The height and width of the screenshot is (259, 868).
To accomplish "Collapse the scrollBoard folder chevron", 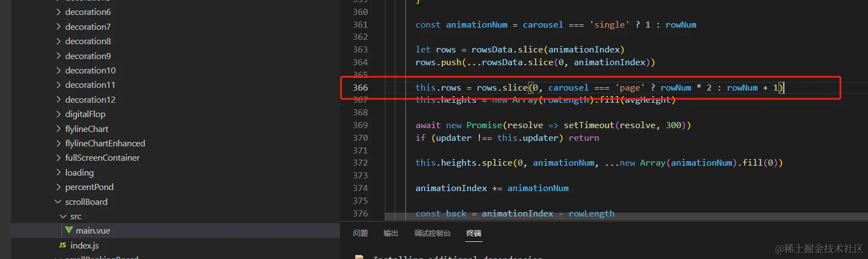I will [59, 202].
